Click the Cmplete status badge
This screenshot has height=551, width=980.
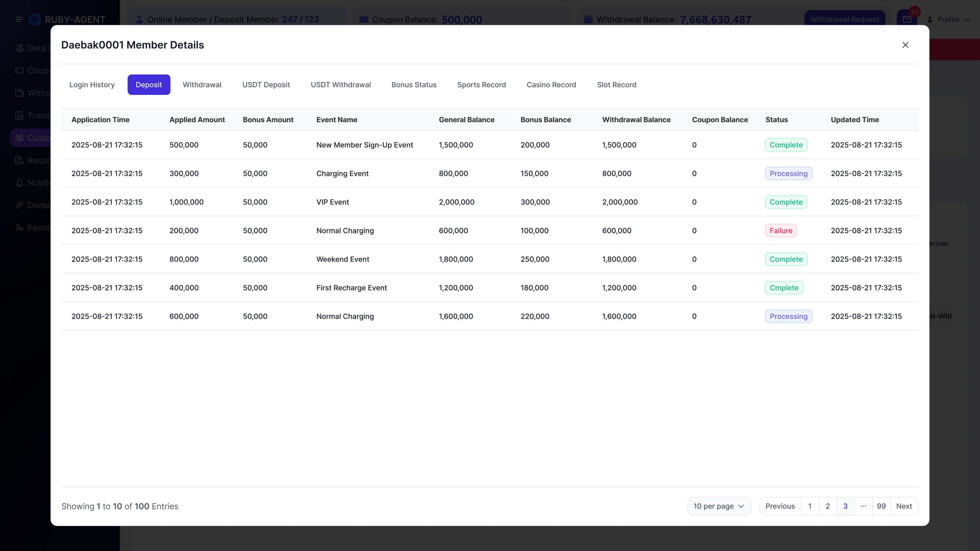coord(784,287)
